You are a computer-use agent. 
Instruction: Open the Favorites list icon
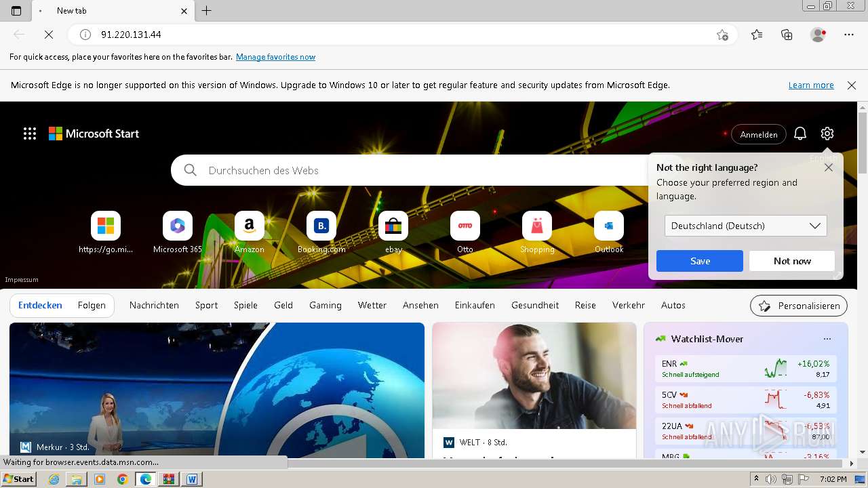point(757,35)
